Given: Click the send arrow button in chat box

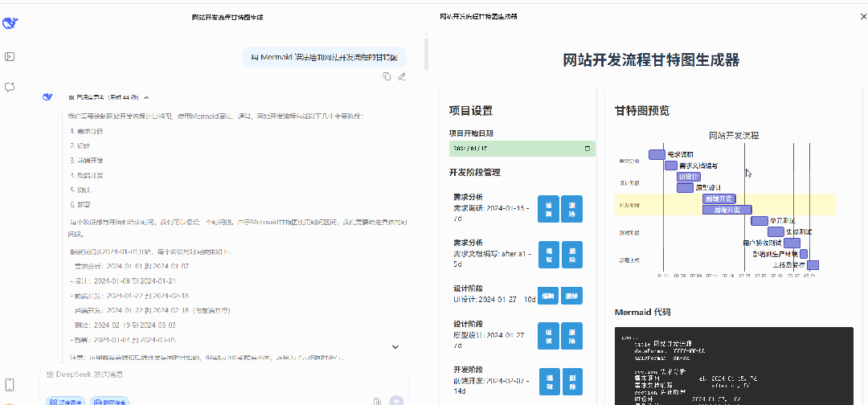Looking at the screenshot, I should pyautogui.click(x=395, y=402).
